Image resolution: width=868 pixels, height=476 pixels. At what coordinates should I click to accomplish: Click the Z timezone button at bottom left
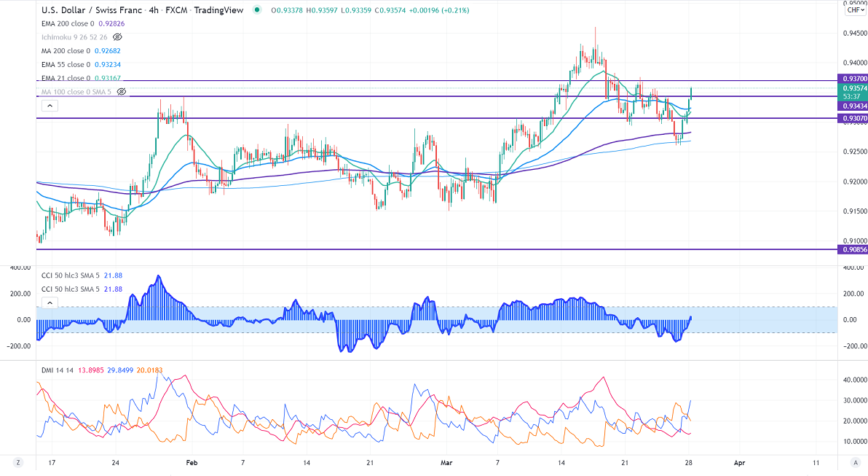point(18,463)
